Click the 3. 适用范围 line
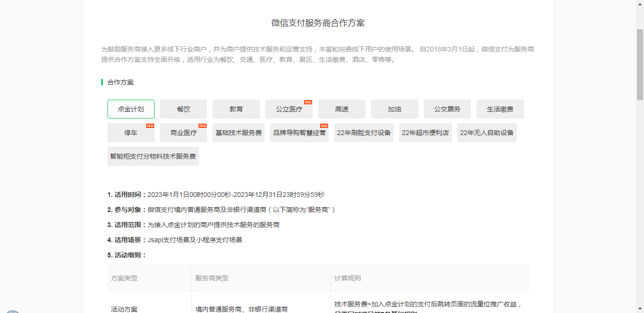The width and height of the screenshot is (644, 313). click(193, 225)
